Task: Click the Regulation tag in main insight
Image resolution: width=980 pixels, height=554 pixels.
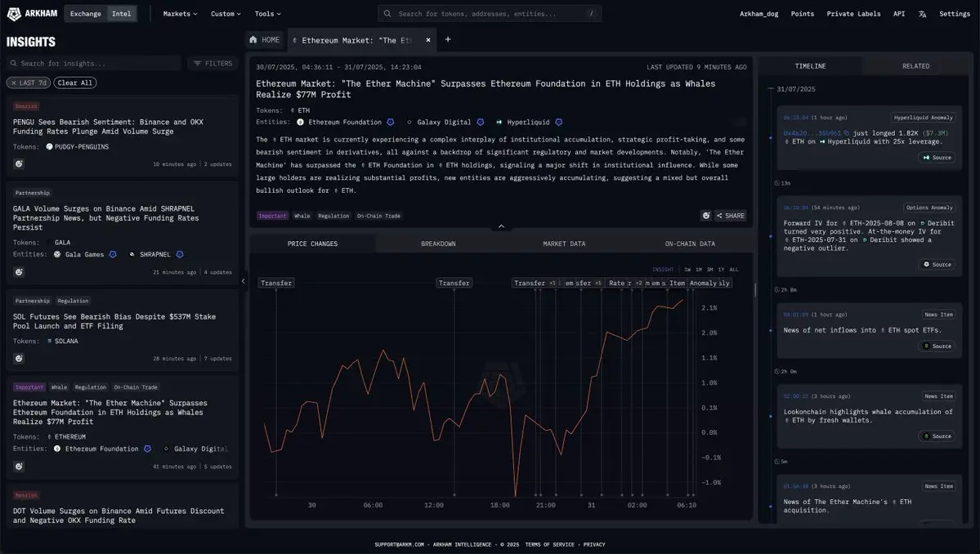Action: click(x=333, y=216)
